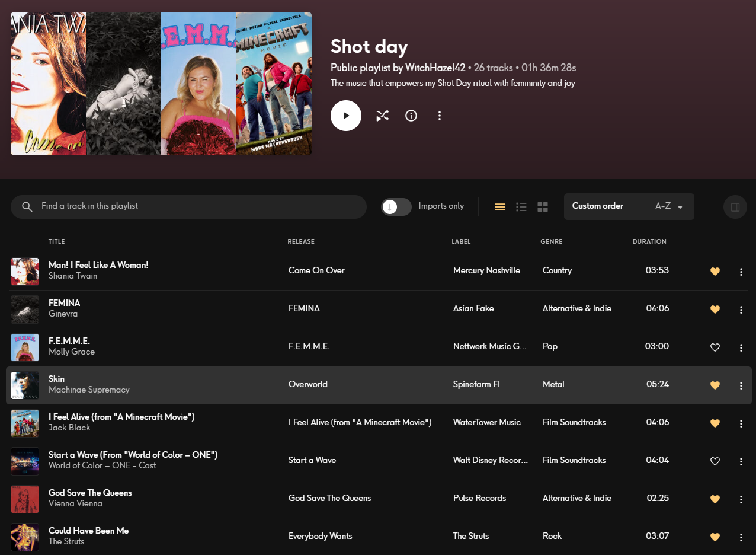The height and width of the screenshot is (555, 756).
Task: Sort by TITLE column header
Action: [57, 241]
